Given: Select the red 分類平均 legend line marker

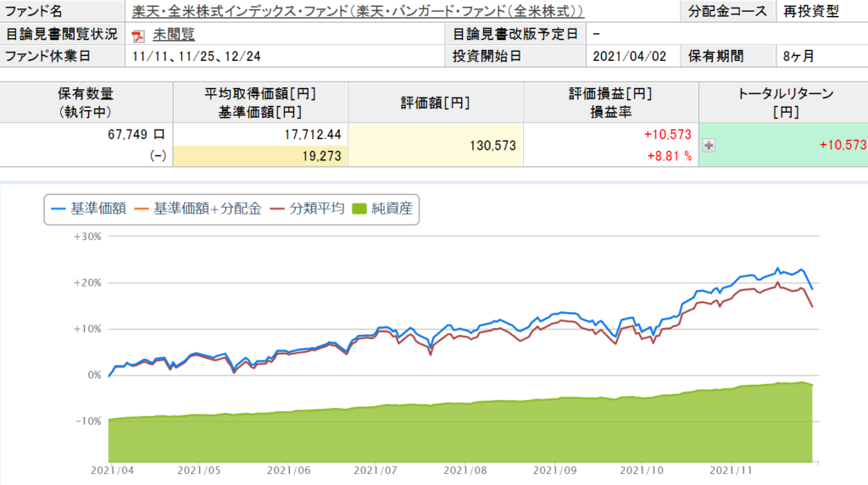Looking at the screenshot, I should pyautogui.click(x=277, y=209).
